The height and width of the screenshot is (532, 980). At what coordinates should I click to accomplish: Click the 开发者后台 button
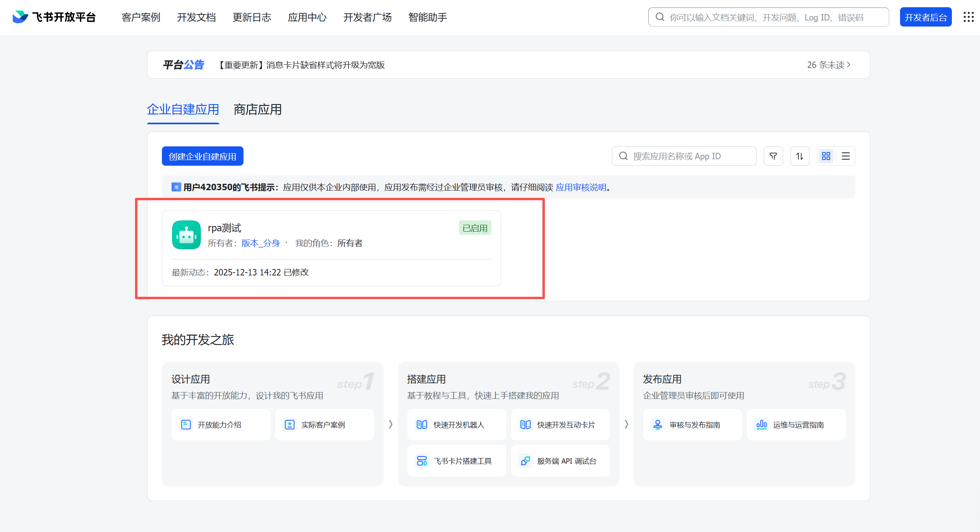(x=925, y=17)
